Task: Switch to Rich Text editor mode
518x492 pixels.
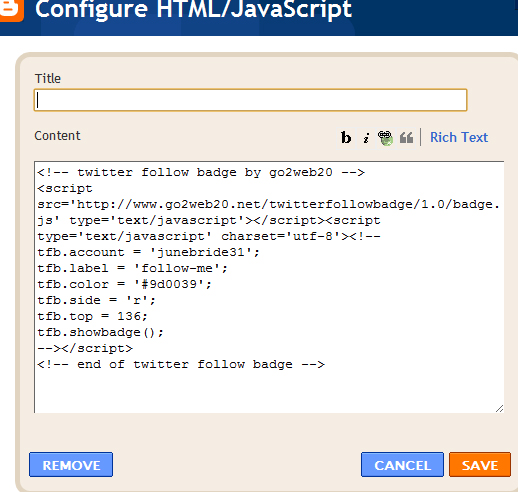Action: [x=459, y=137]
